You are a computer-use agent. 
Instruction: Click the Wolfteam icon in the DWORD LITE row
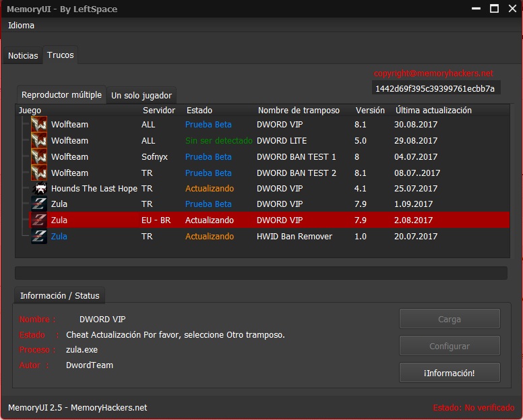pyautogui.click(x=39, y=140)
